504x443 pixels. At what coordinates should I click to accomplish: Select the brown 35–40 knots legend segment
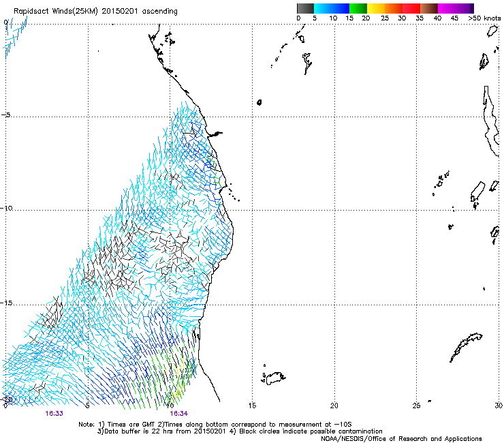429,8
